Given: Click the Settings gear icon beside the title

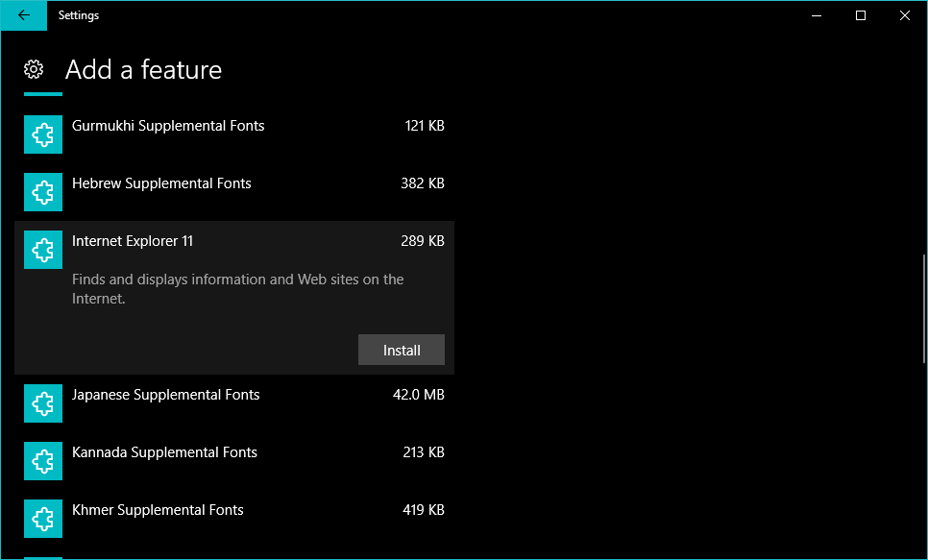Looking at the screenshot, I should (x=34, y=69).
